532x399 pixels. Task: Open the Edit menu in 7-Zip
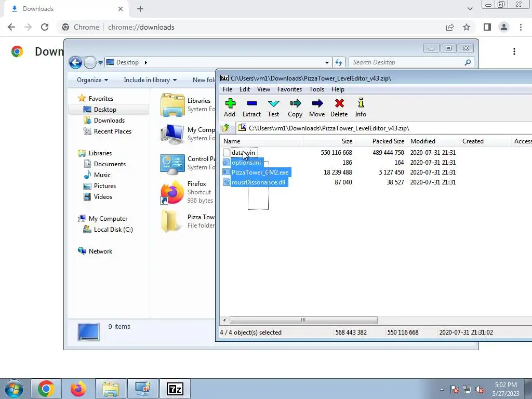pyautogui.click(x=244, y=89)
